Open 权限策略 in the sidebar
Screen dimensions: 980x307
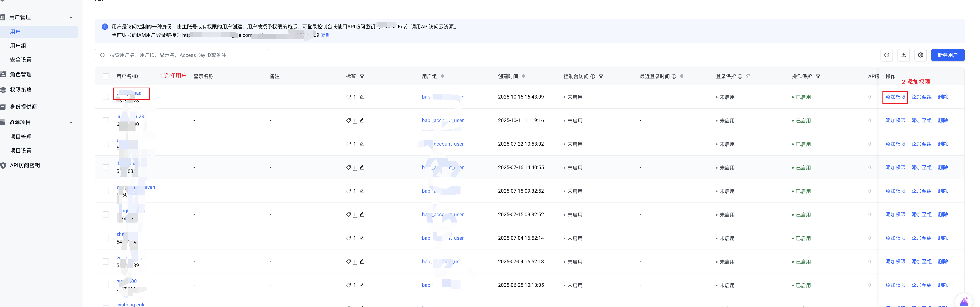(21, 90)
